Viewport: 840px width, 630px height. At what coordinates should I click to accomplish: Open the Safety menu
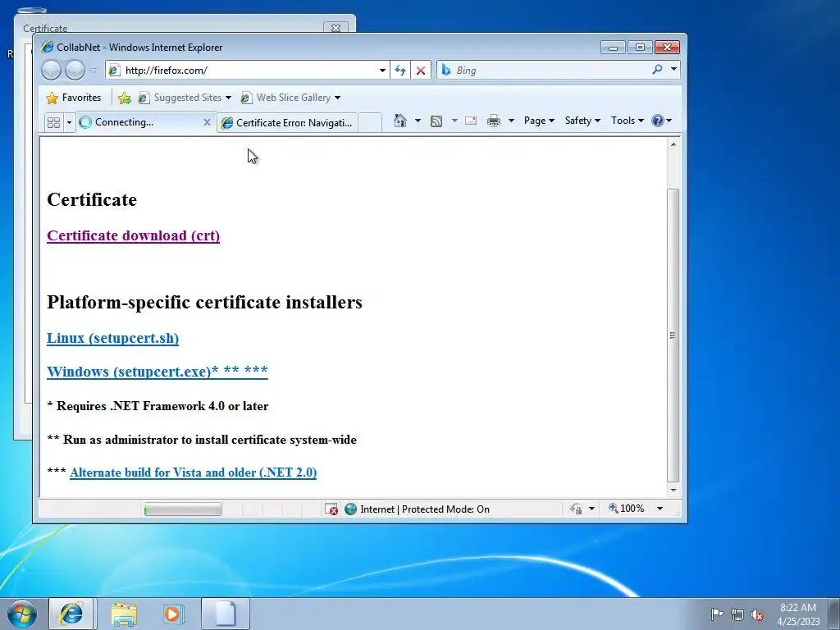tap(582, 121)
